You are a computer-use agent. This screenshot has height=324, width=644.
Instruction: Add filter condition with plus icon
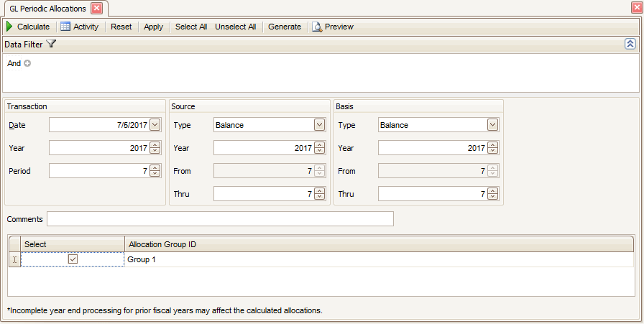click(27, 63)
